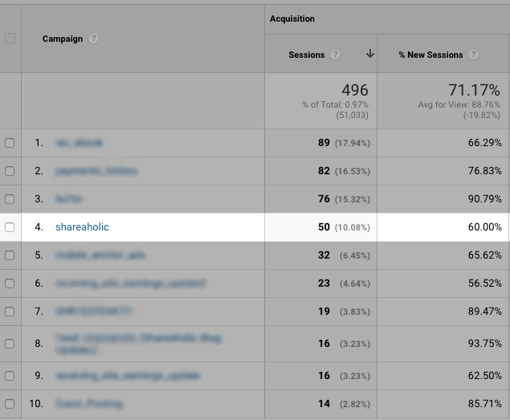
Task: Check the shareaholic row checkbox
Action: click(x=10, y=227)
